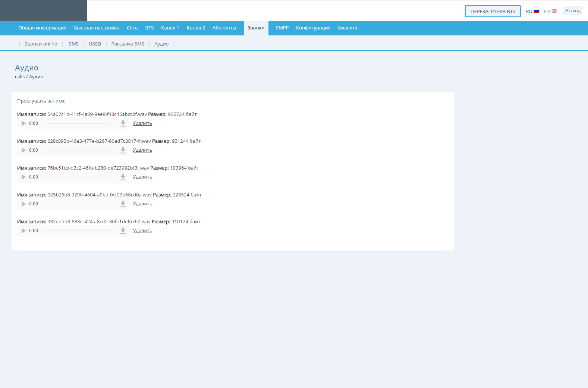Screen dimensions: 588x388
Task: Play the 628c893b recording
Action: point(23,150)
